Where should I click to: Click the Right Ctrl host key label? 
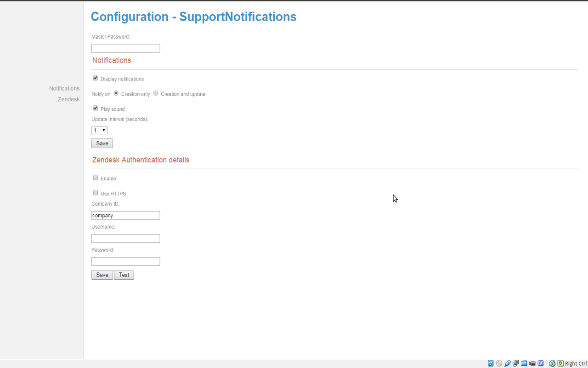[576, 363]
